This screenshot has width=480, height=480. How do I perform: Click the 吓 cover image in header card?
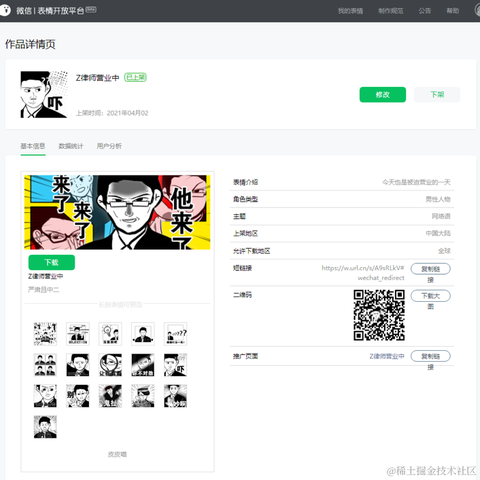[x=44, y=94]
